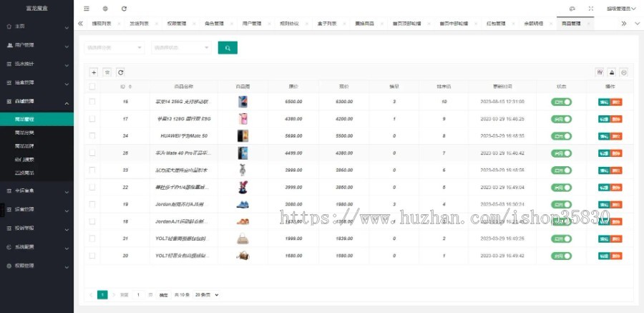This screenshot has height=313, width=644.
Task: Toggle the status switch for ID 17
Action: (561, 119)
